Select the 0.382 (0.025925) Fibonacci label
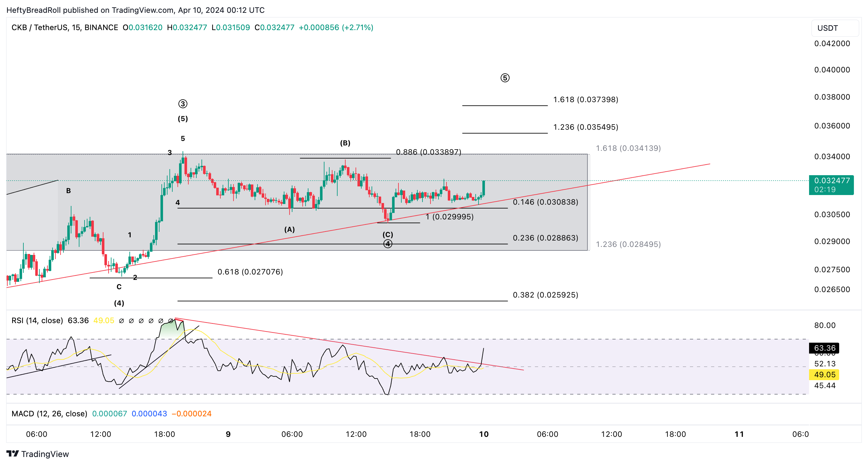Viewport: 868px width, 465px height. pos(545,295)
